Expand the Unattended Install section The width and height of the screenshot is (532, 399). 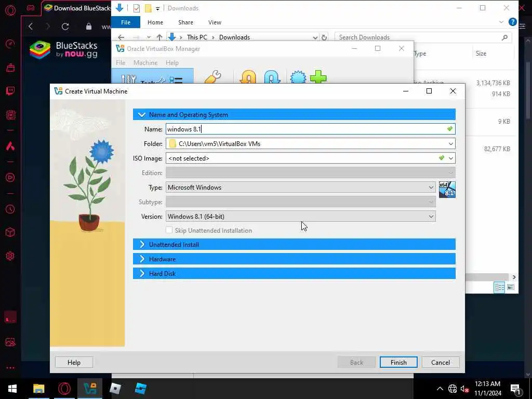(294, 245)
